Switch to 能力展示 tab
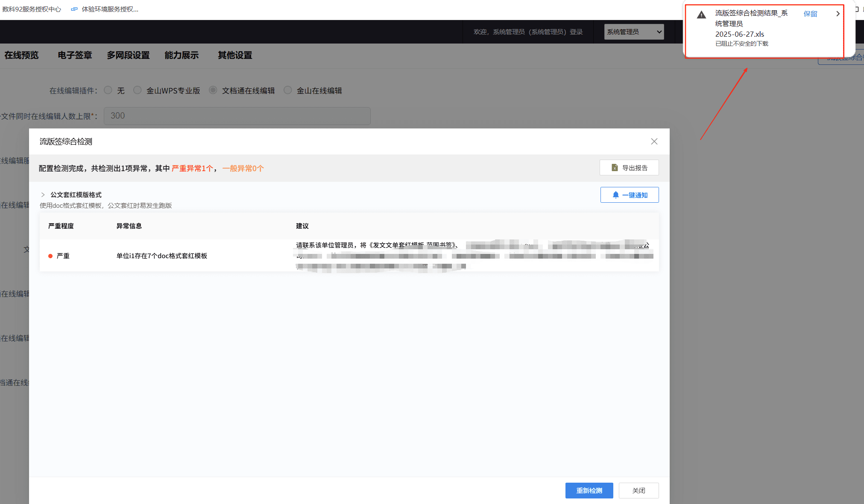 tap(182, 55)
